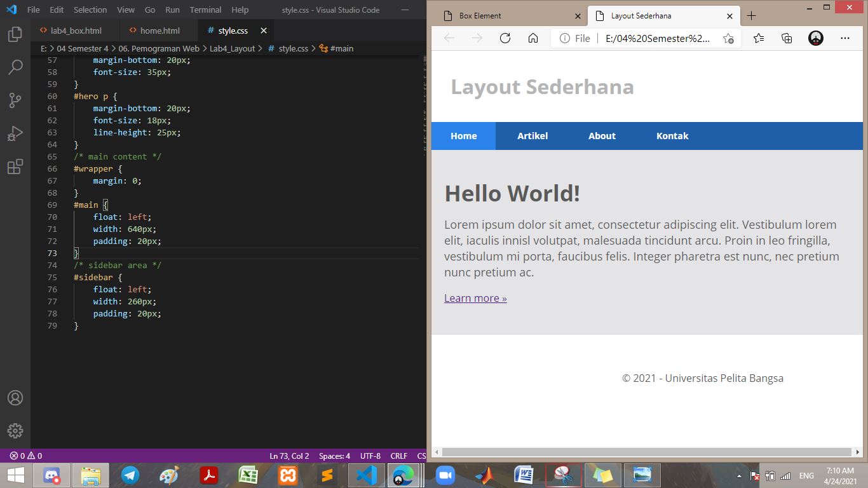Viewport: 868px width, 488px height.
Task: Reload the Layout Sederhana page in Edge
Action: coord(505,38)
